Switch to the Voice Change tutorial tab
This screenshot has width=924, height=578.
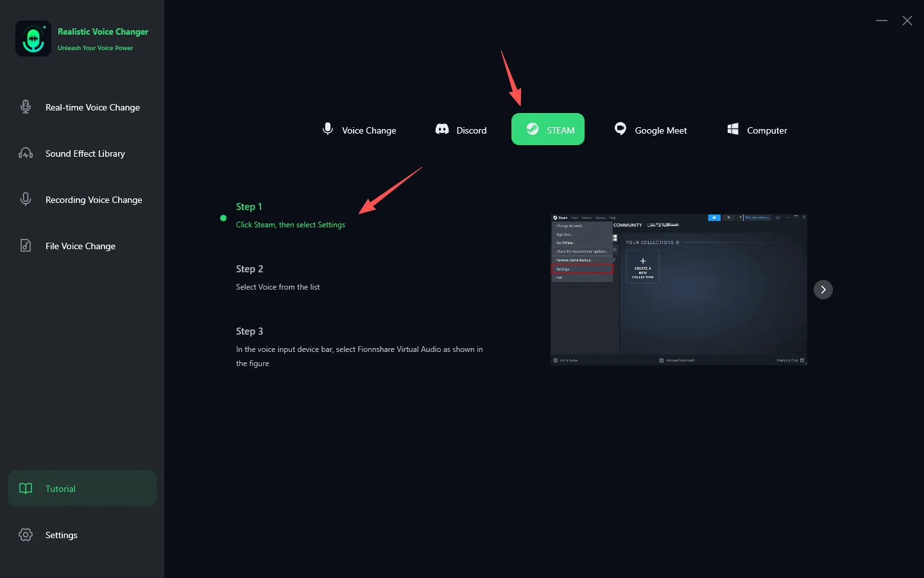tap(359, 130)
